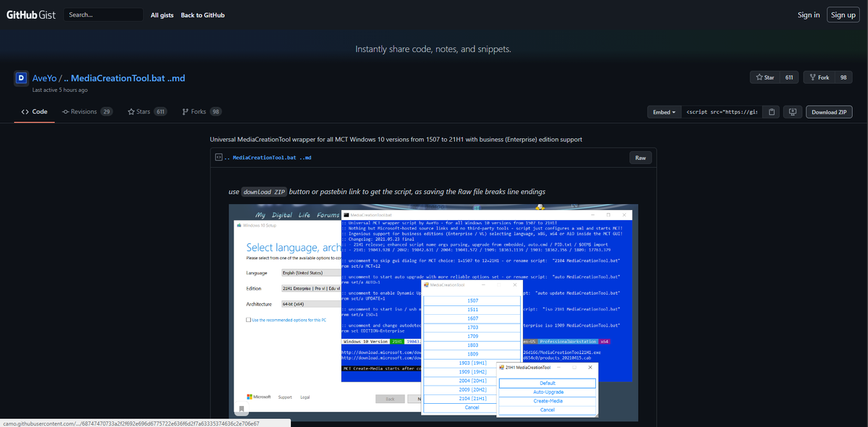This screenshot has height=427, width=868.
Task: Switch to the Code tab
Action: coord(35,112)
